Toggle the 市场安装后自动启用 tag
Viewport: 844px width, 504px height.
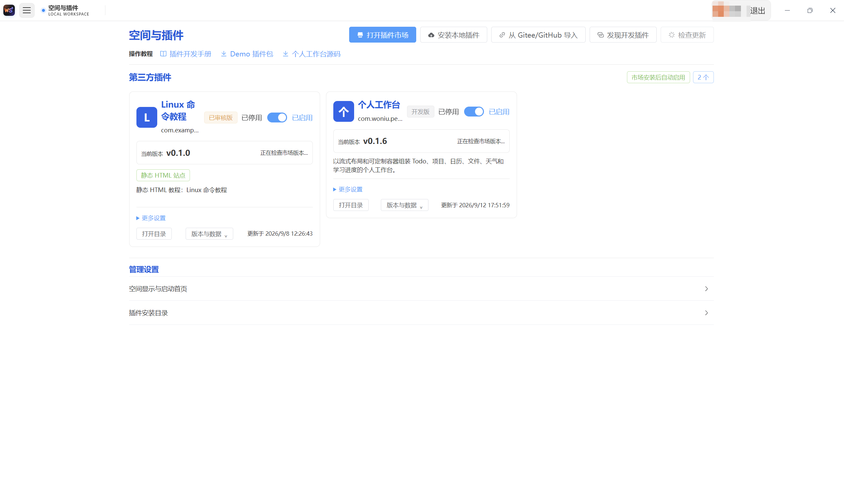(x=658, y=78)
